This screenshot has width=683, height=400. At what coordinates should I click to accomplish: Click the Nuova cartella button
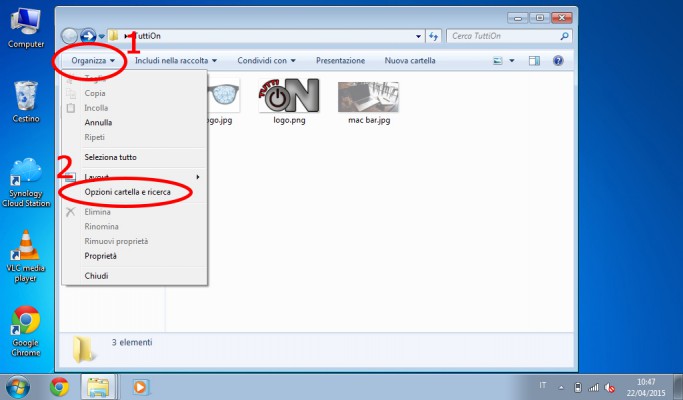(410, 61)
